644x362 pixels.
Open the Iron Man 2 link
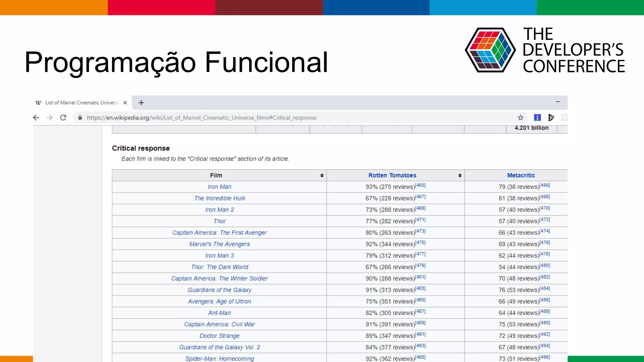point(219,210)
